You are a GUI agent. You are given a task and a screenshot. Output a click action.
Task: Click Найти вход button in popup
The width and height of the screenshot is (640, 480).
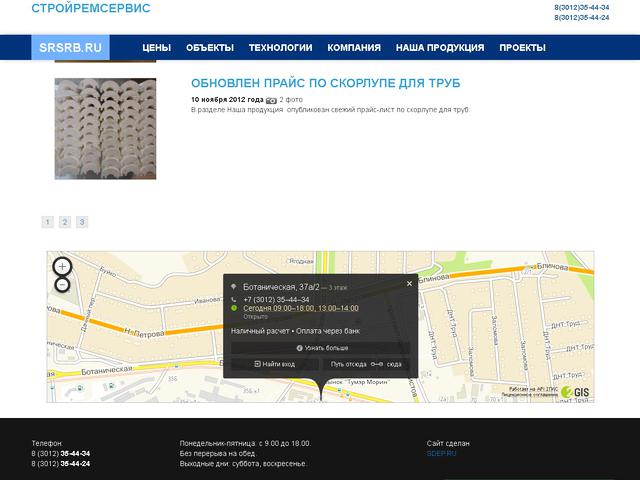pos(275,364)
